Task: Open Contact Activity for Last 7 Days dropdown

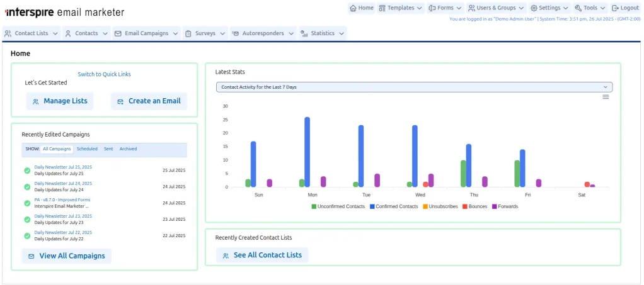Action: pos(414,87)
